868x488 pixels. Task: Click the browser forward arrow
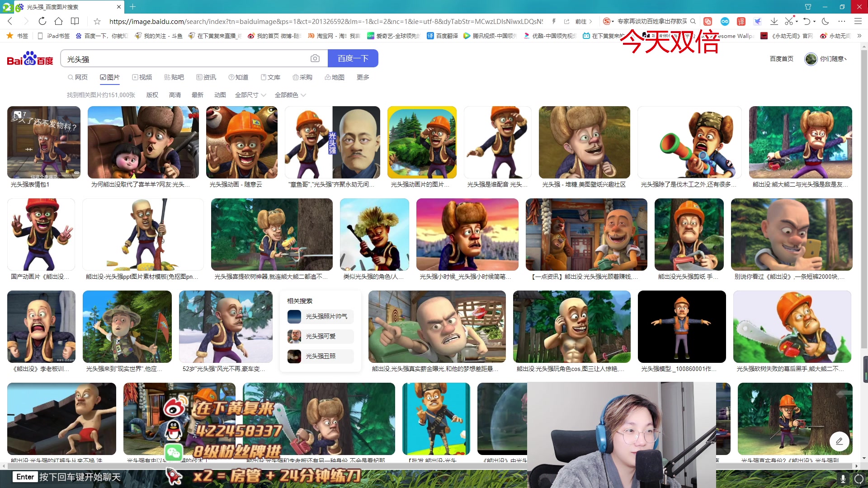coord(26,21)
